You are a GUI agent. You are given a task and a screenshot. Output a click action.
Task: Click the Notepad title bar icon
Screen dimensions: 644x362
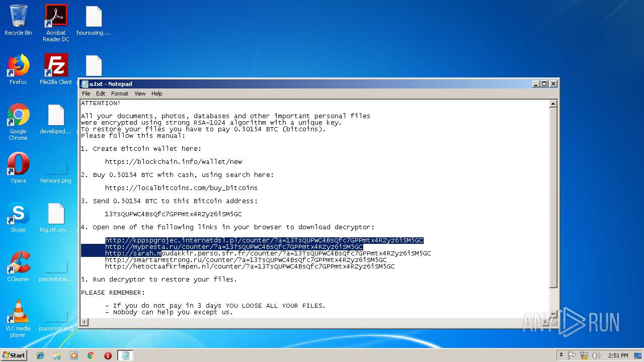point(85,84)
